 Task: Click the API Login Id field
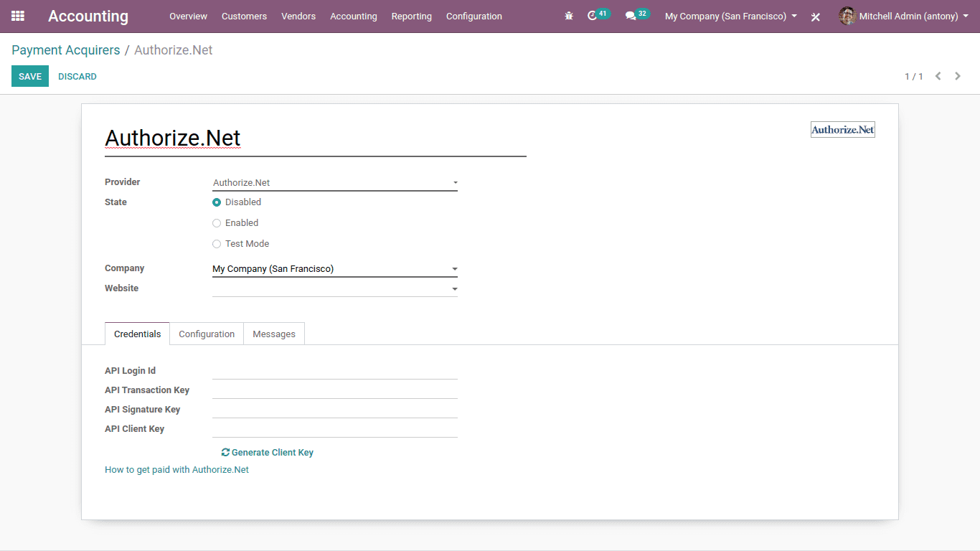(335, 371)
